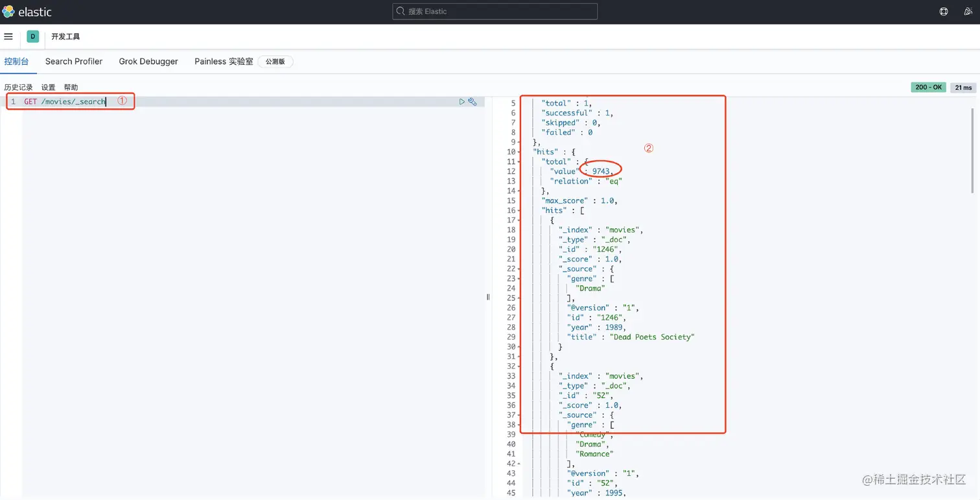Collapse the fold arrow at line 38
Viewport: 980px width, 500px height.
[519, 425]
